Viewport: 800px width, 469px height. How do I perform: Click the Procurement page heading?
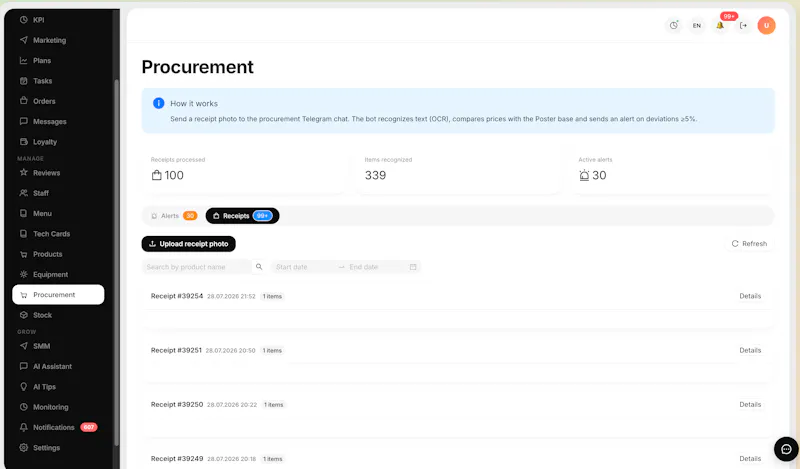197,67
